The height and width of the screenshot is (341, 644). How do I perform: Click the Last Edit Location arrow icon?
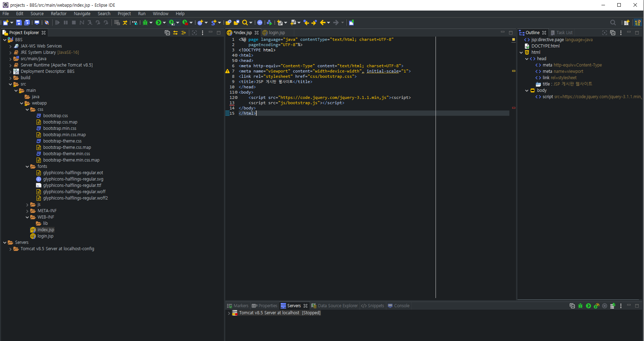[306, 23]
